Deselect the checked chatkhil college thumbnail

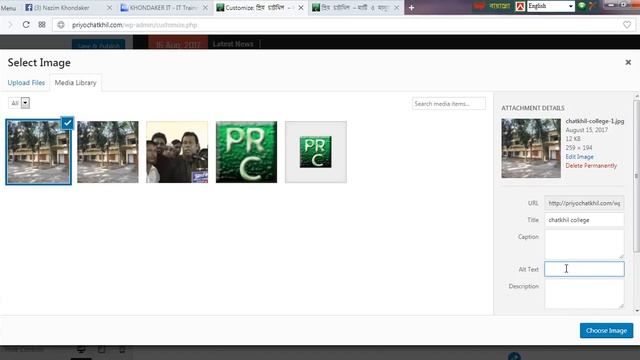pyautogui.click(x=67, y=123)
